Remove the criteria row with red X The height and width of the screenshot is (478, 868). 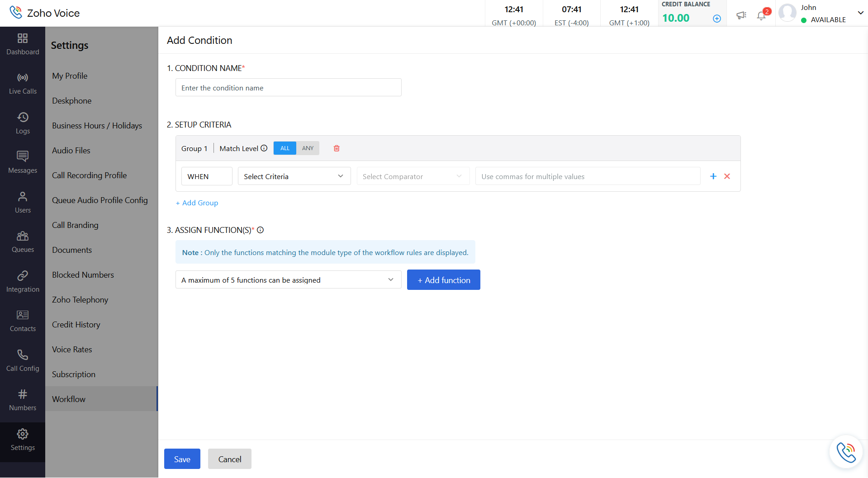pyautogui.click(x=727, y=176)
